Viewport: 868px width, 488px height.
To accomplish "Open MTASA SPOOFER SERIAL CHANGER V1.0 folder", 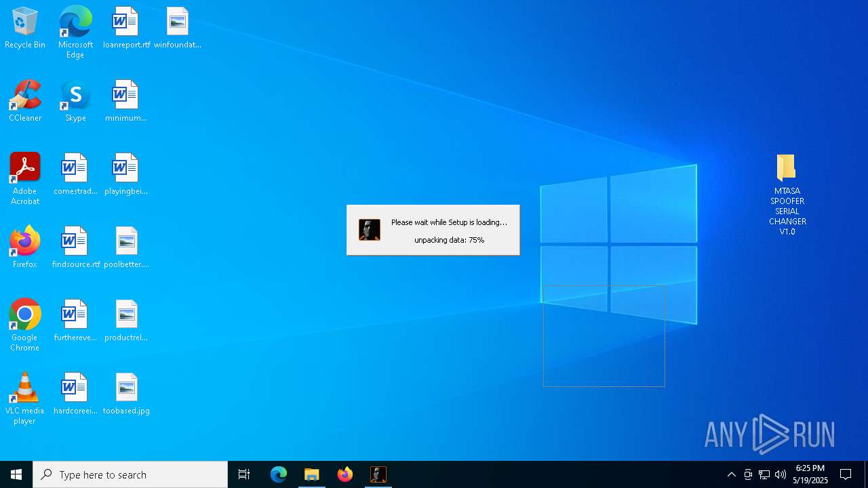I will [x=787, y=195].
